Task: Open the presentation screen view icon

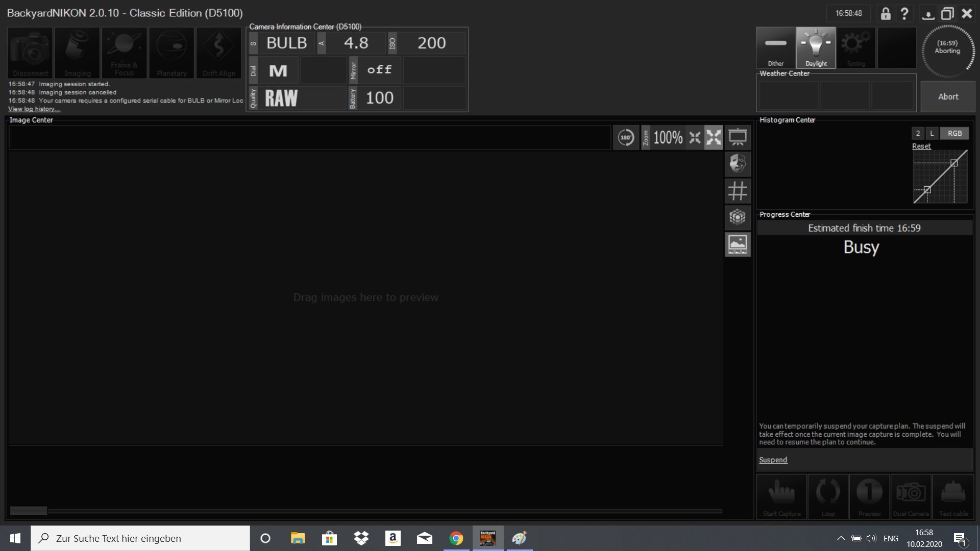Action: tap(738, 137)
